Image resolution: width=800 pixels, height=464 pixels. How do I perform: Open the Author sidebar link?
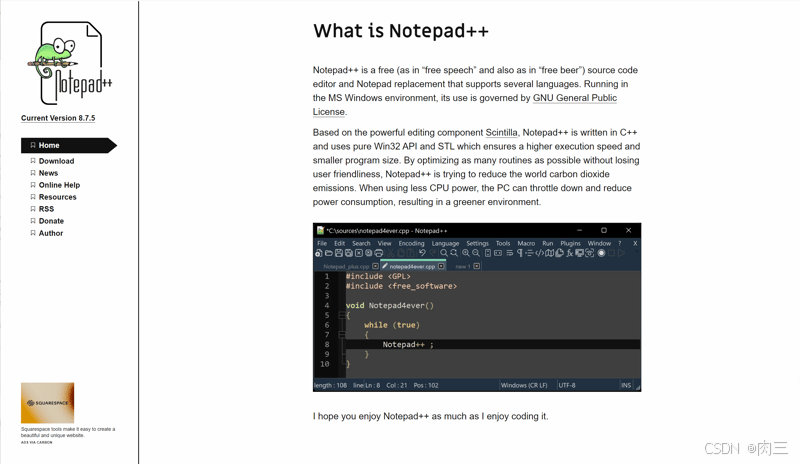point(51,233)
